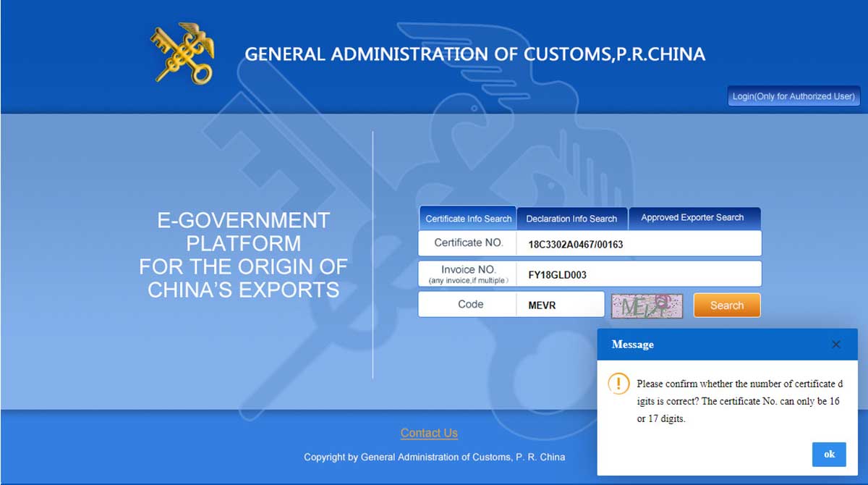Viewport: 868px width, 485px height.
Task: Click the Certificate NO. field label
Action: [x=468, y=243]
